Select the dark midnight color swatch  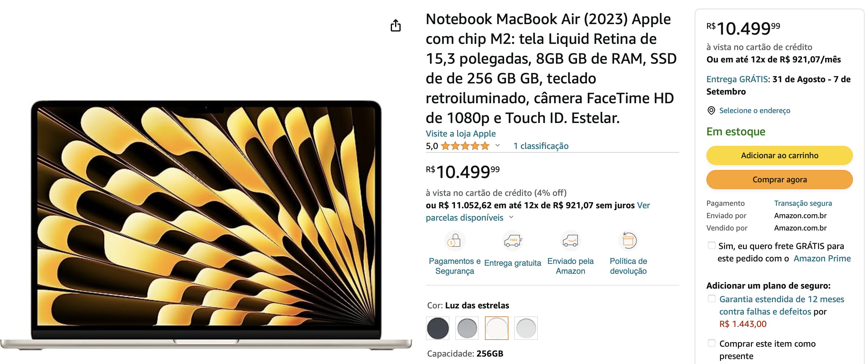coord(438,328)
